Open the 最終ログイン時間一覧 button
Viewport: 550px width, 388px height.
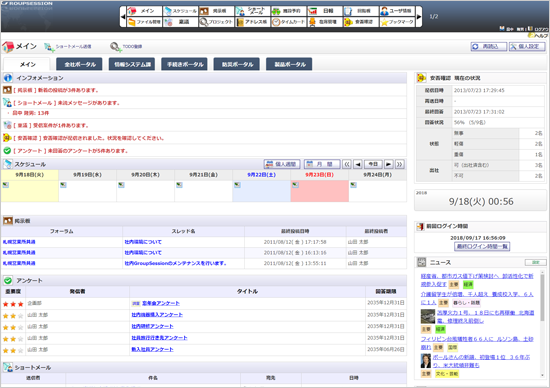482,247
